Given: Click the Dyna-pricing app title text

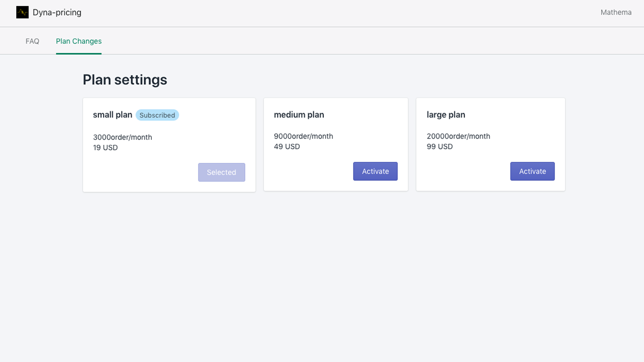Looking at the screenshot, I should point(57,12).
